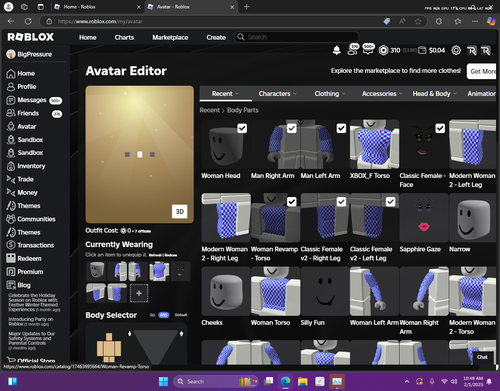This screenshot has width=500, height=391.
Task: Select the XBOX_F Torso thumbnail
Action: 374,144
